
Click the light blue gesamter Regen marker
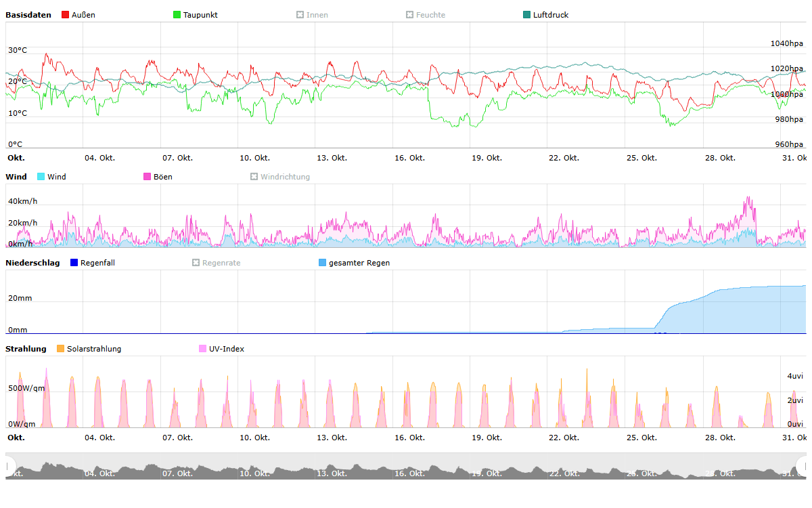pos(323,263)
